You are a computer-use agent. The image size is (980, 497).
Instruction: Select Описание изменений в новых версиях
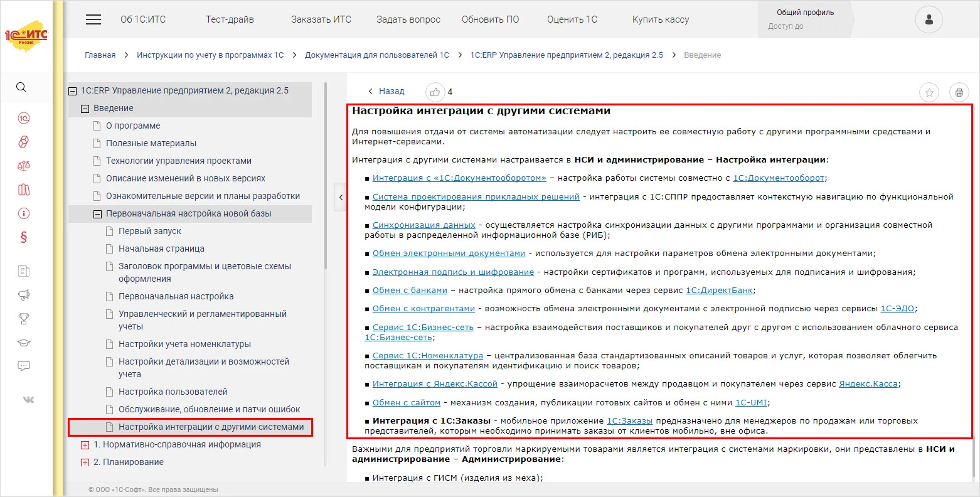[x=186, y=179]
